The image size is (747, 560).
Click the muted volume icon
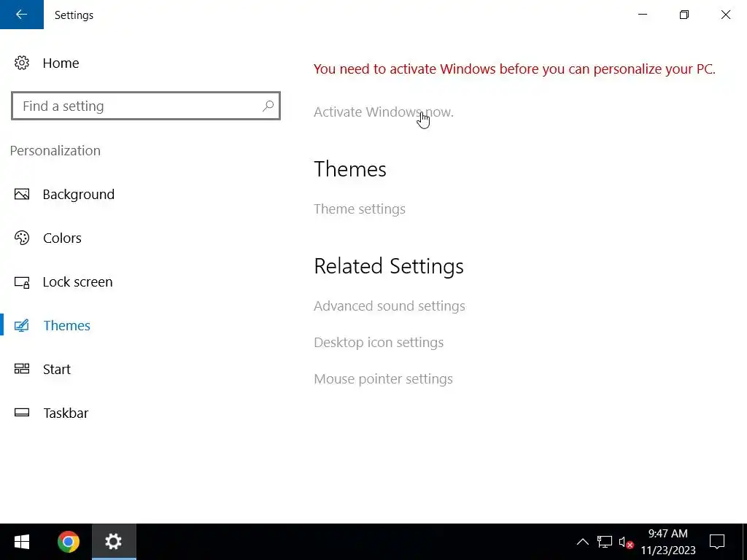[x=625, y=542]
